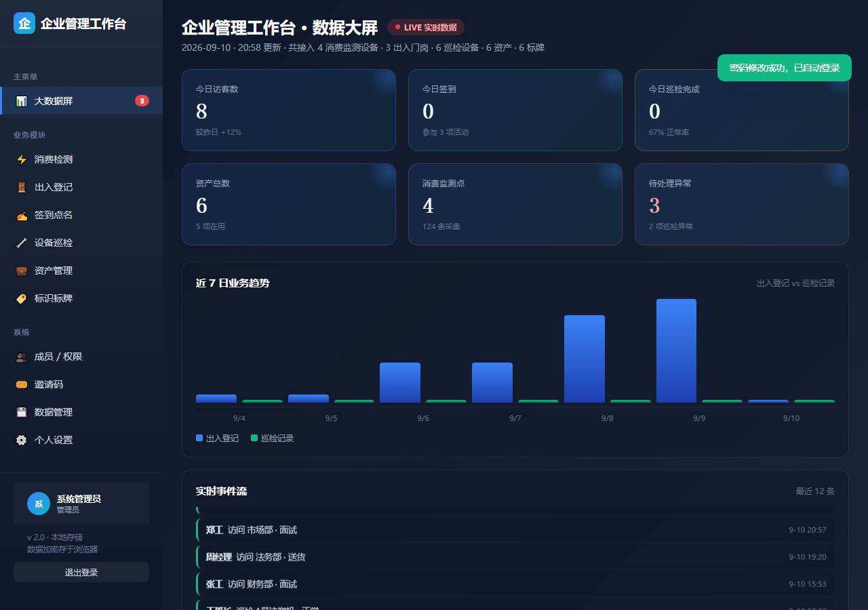Select 签到点名 from the sidebar
868x610 pixels.
[x=81, y=215]
